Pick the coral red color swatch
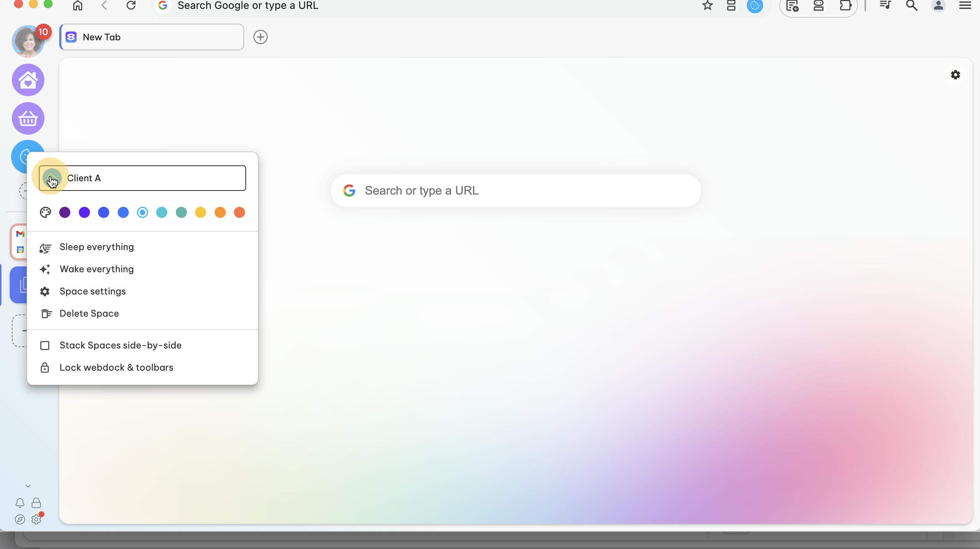The width and height of the screenshot is (980, 549). pyautogui.click(x=239, y=212)
